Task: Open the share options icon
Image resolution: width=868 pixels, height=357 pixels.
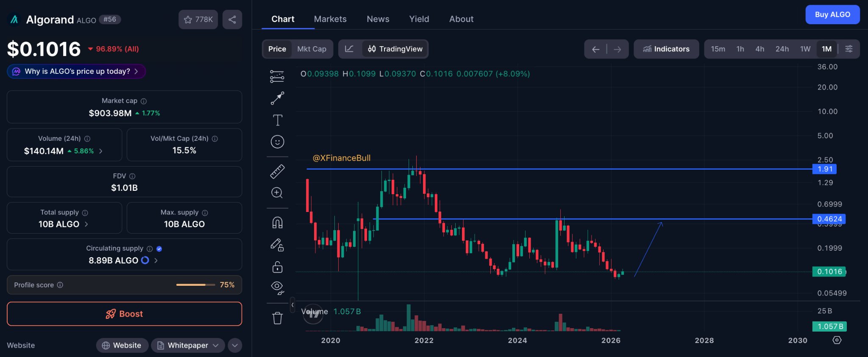Action: coord(232,20)
